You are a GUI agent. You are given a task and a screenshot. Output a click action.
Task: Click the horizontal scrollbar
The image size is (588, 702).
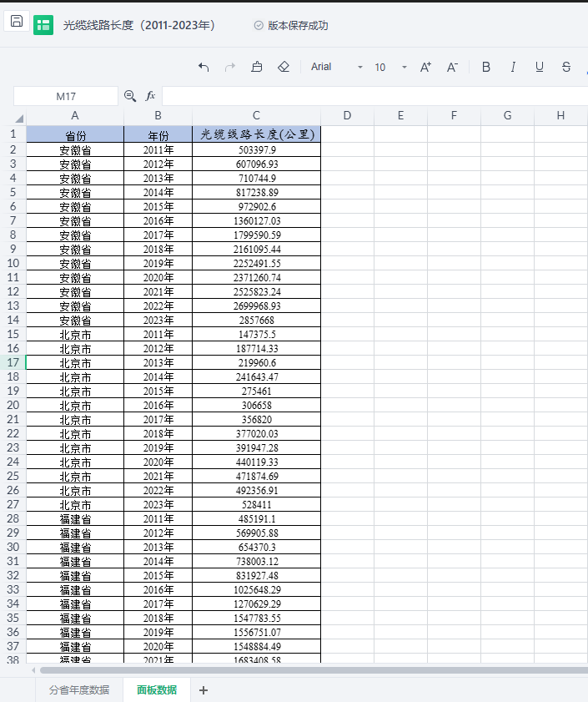(314, 670)
